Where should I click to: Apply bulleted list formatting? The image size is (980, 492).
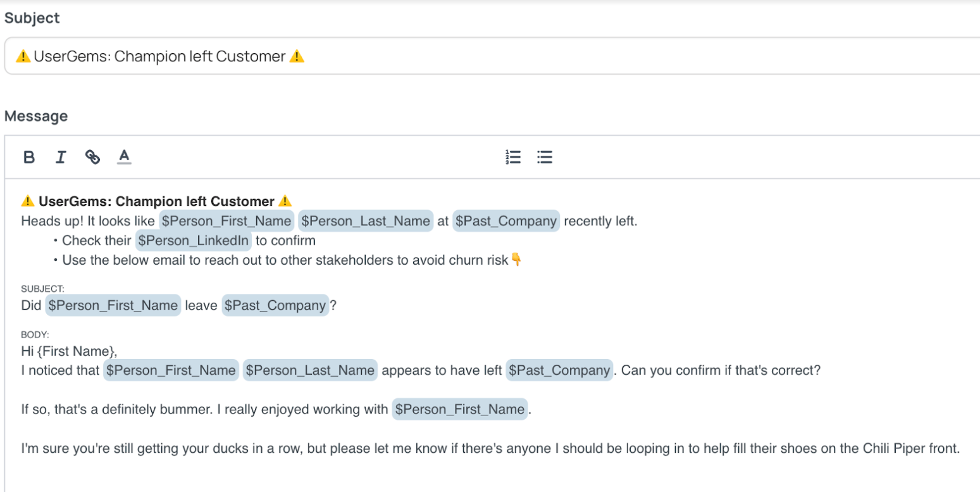545,157
